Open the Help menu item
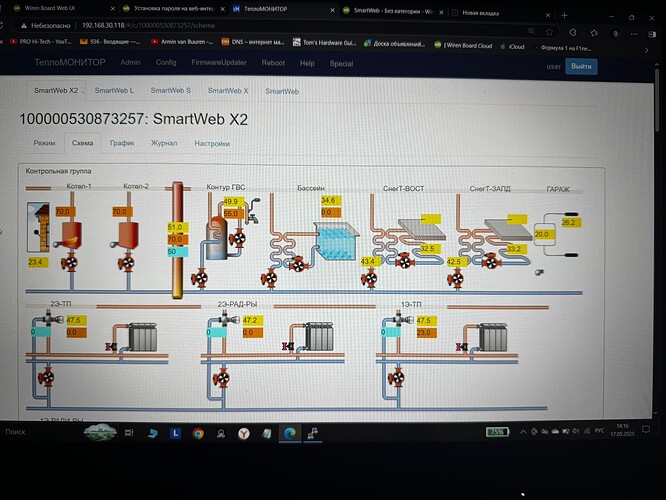The image size is (666, 500). tap(307, 63)
